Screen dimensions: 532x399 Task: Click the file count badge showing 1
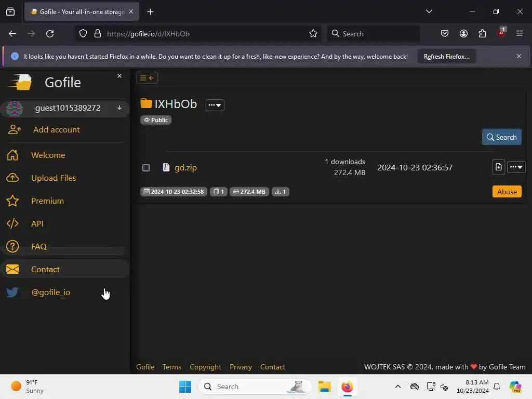[x=219, y=192]
